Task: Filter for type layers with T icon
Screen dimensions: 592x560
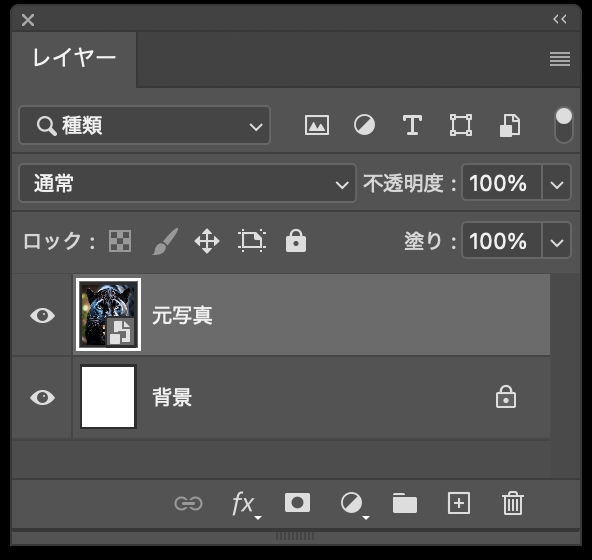Action: [412, 125]
